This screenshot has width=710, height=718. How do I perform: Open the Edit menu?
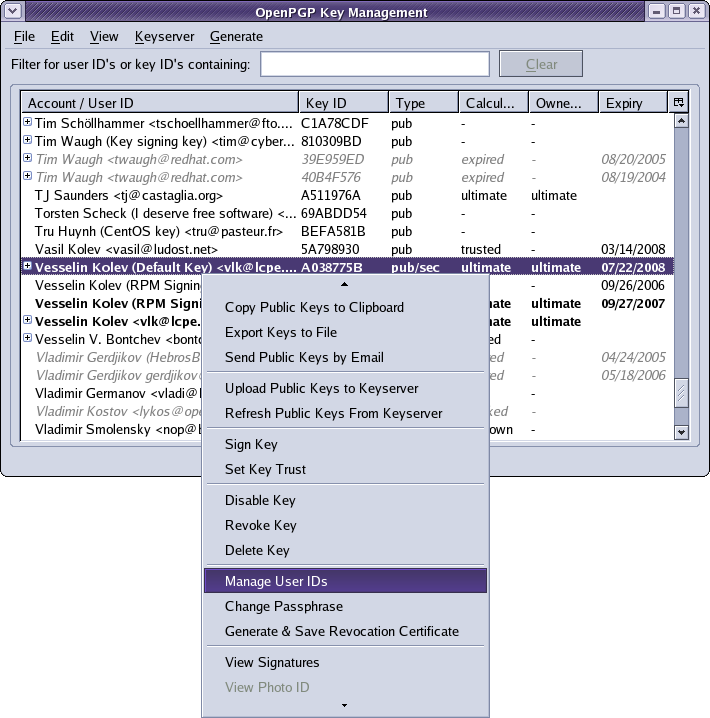[62, 37]
